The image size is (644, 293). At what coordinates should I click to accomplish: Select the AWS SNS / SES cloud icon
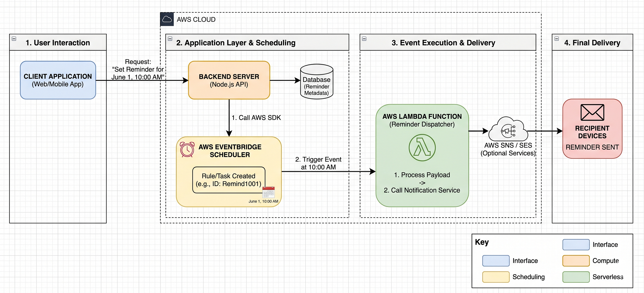(x=508, y=130)
